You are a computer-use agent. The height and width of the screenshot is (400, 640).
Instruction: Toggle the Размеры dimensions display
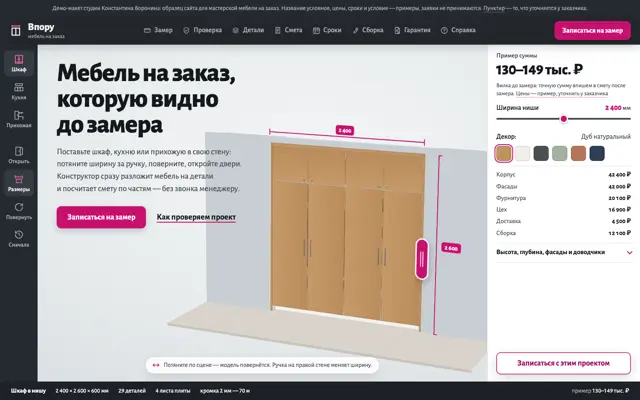click(19, 183)
